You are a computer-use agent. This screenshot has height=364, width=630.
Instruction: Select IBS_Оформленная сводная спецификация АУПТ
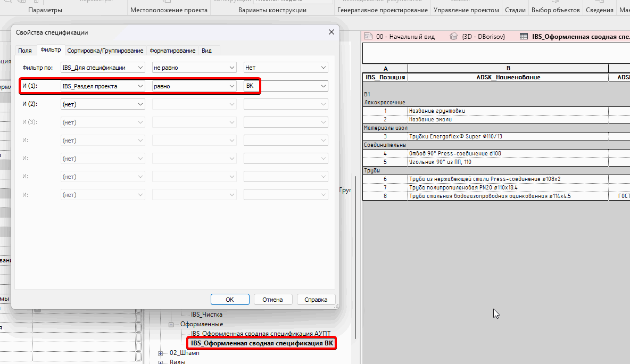point(261,334)
